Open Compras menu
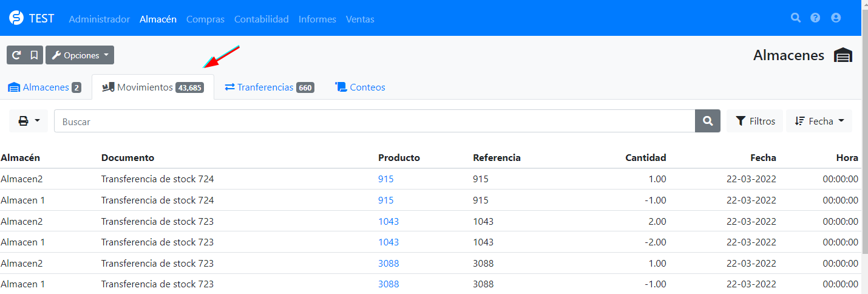This screenshot has width=868, height=294. tap(205, 19)
